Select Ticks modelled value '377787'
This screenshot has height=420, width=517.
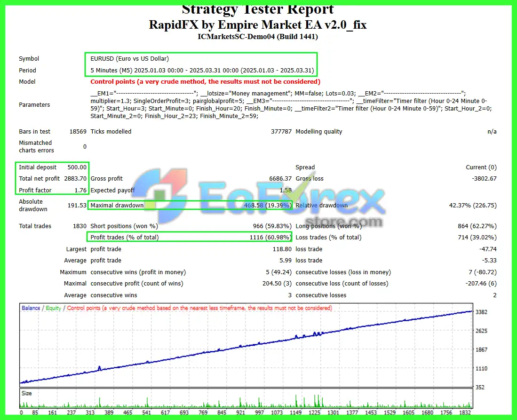point(281,132)
